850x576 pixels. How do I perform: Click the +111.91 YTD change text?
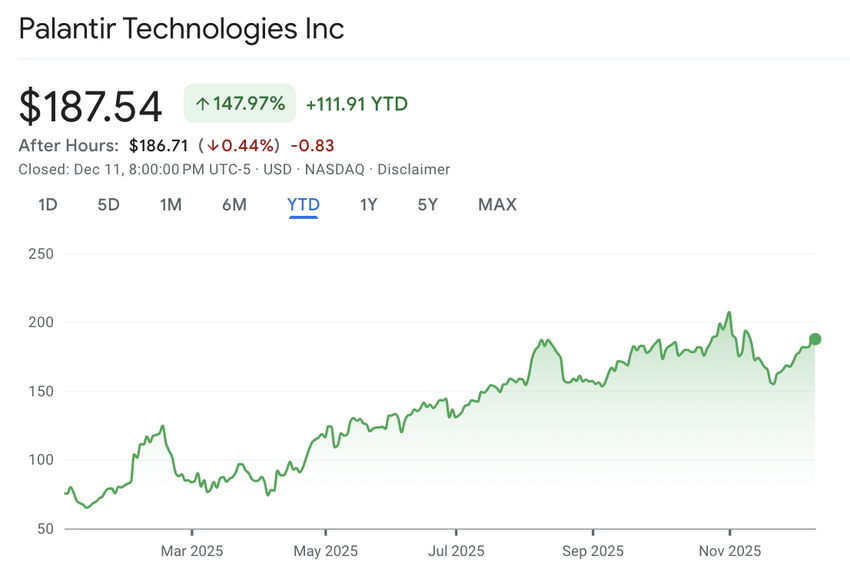click(x=357, y=104)
